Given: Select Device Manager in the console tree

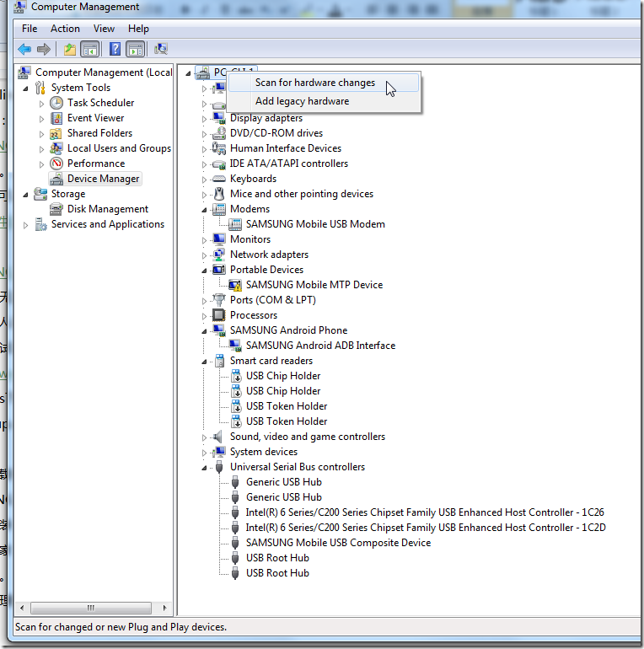Looking at the screenshot, I should tap(104, 179).
